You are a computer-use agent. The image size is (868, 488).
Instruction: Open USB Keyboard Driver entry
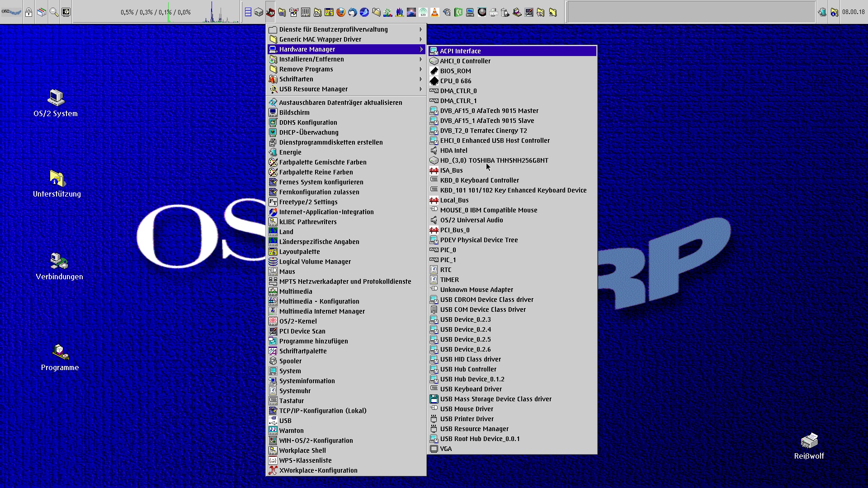512,389
